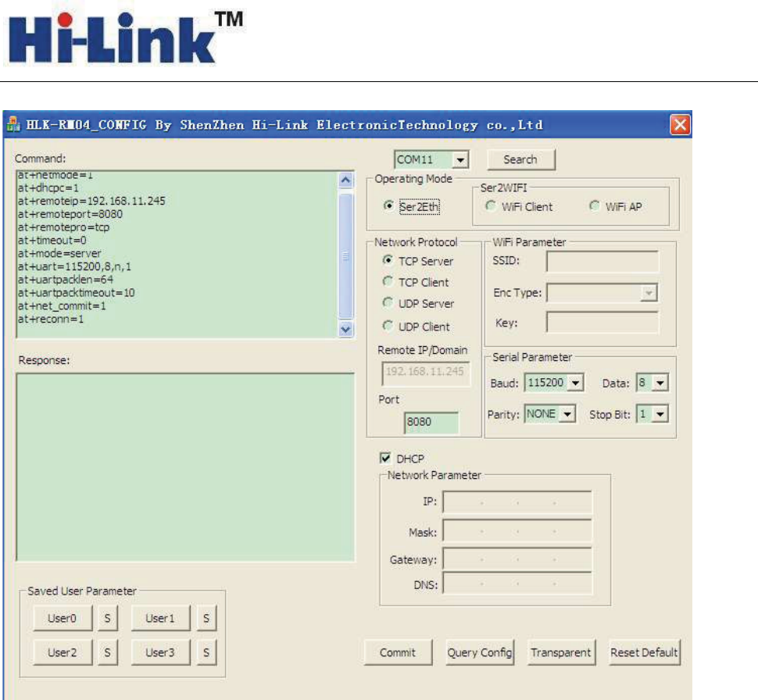Click the S button beside User2

(x=107, y=652)
